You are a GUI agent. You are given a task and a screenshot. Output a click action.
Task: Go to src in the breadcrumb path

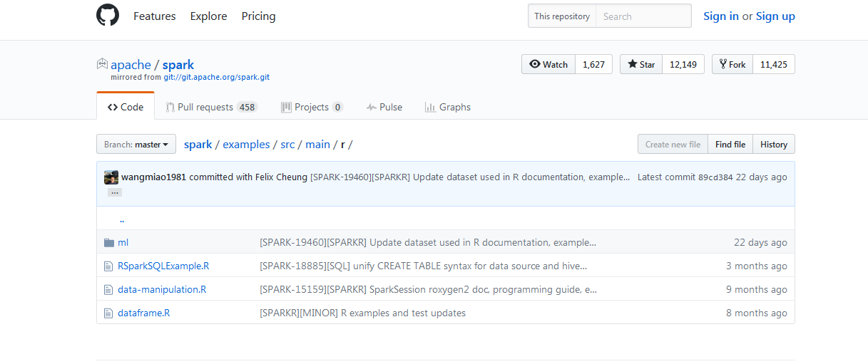click(x=287, y=144)
